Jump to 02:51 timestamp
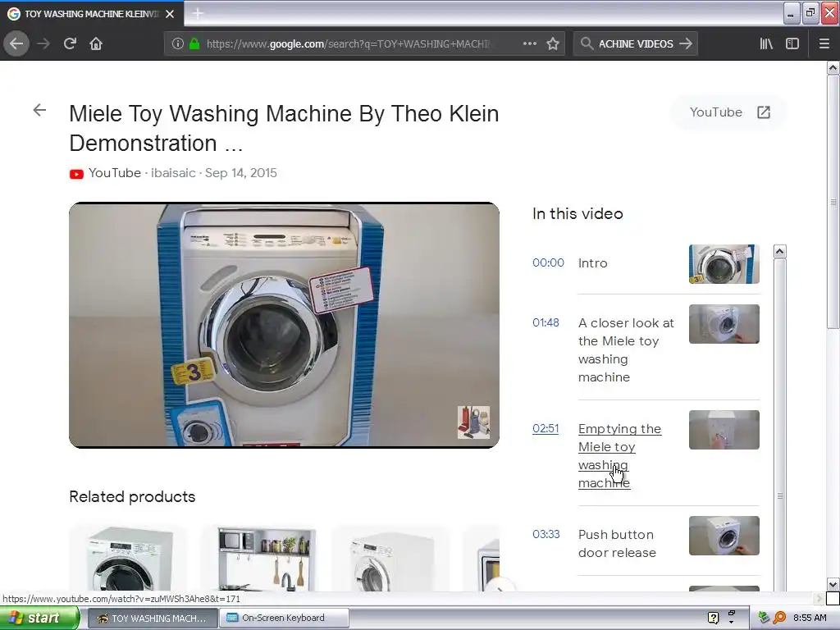The image size is (840, 630). click(546, 428)
